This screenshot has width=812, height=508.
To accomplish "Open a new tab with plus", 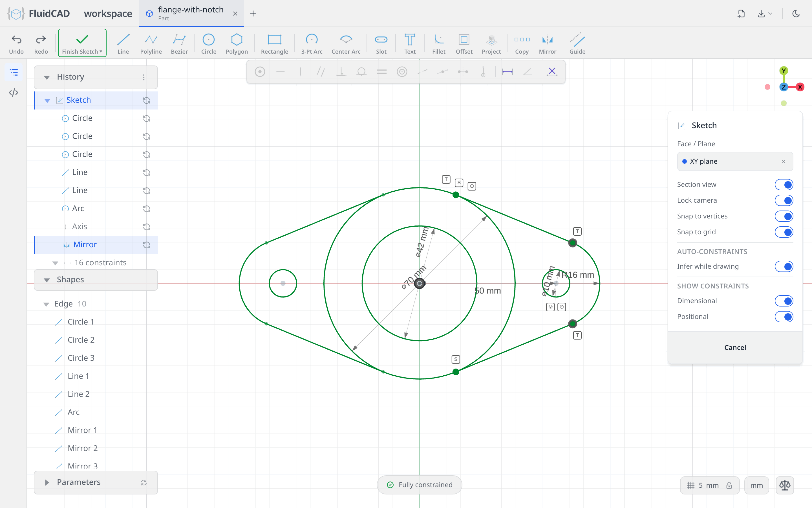I will pos(253,14).
